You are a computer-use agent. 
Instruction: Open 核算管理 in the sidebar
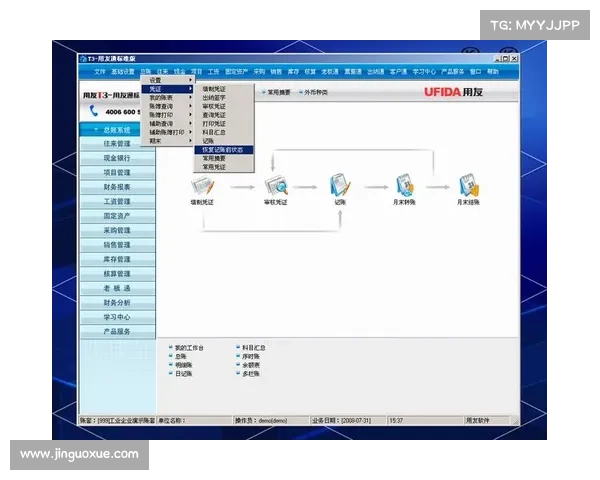[x=117, y=274]
